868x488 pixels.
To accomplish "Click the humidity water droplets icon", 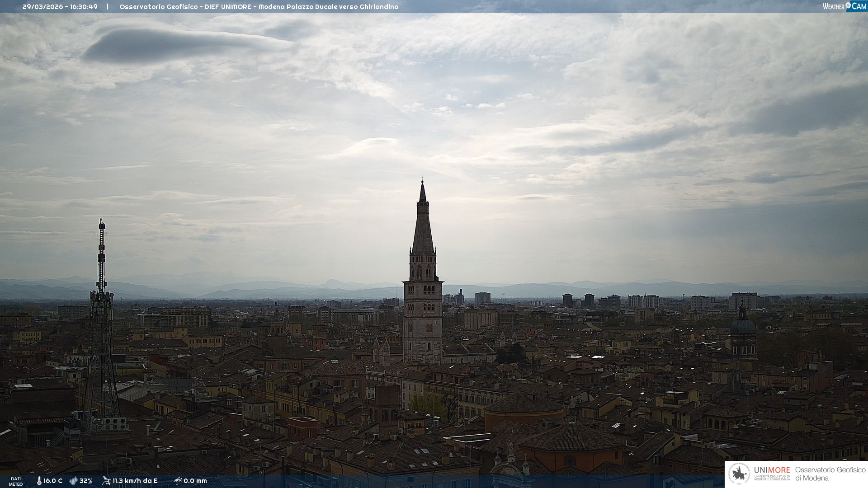I will click(x=73, y=481).
